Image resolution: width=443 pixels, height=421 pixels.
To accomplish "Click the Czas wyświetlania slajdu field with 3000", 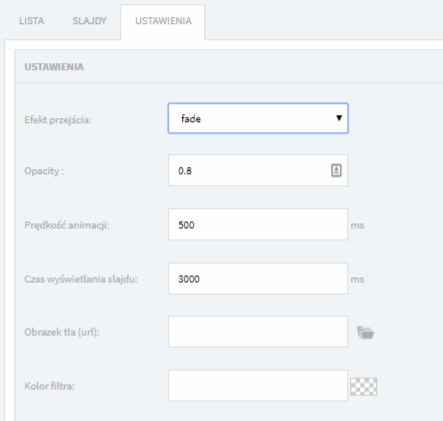I will click(258, 279).
